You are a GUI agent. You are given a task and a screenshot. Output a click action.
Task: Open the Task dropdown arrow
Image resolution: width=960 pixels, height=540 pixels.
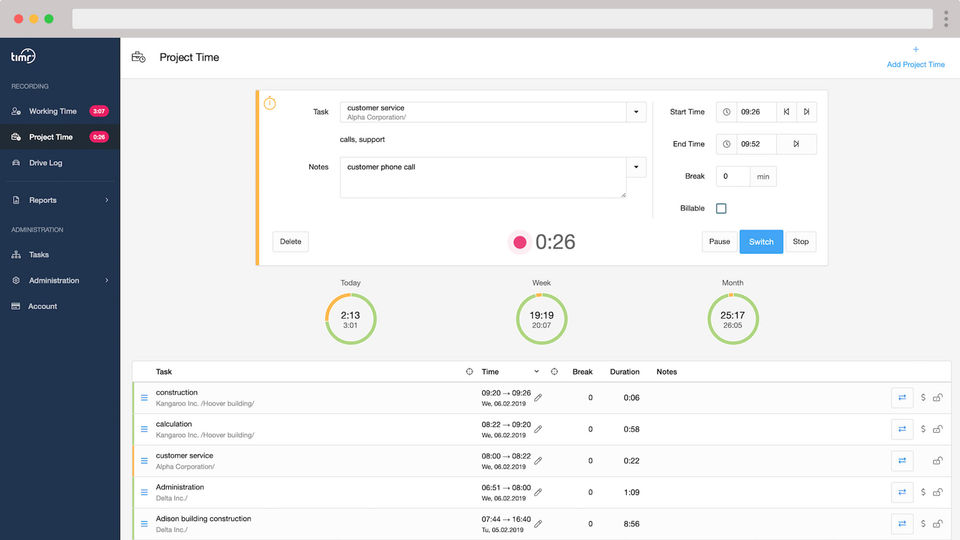pos(636,112)
